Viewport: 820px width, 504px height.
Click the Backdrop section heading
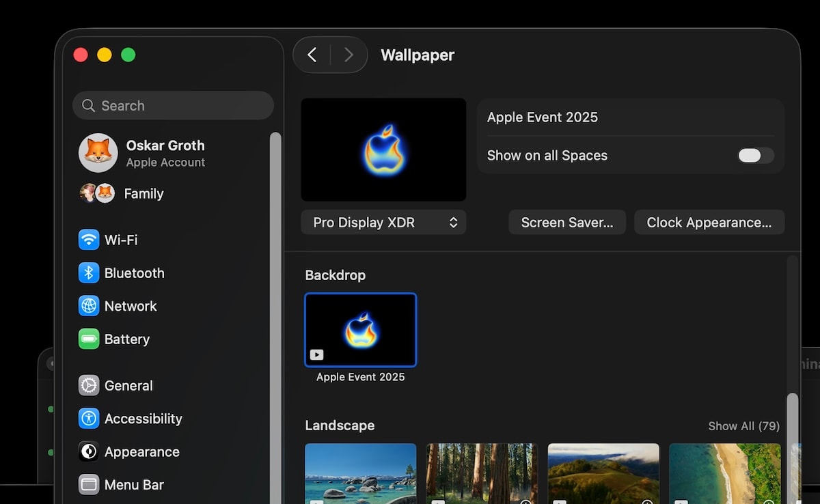pos(336,275)
